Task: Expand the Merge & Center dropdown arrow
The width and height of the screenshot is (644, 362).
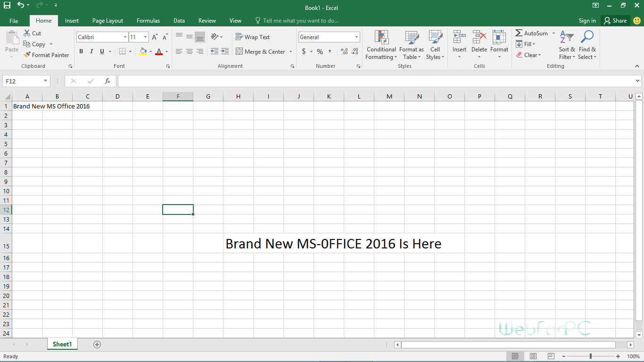Action: 290,52
